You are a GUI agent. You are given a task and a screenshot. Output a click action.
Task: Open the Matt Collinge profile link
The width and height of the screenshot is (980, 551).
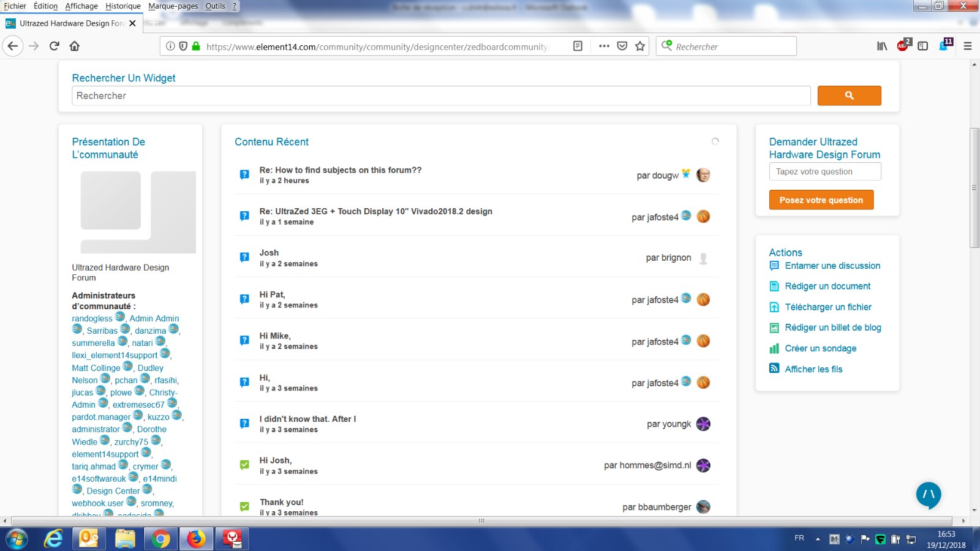(96, 368)
